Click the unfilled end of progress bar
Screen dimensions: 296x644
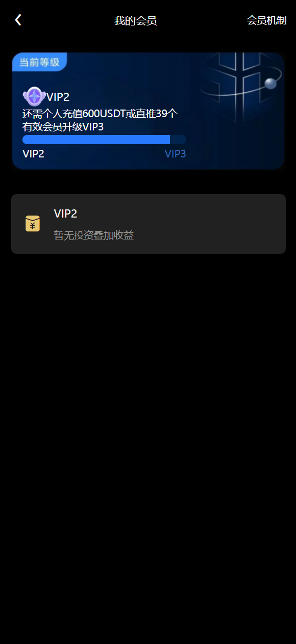click(x=178, y=140)
